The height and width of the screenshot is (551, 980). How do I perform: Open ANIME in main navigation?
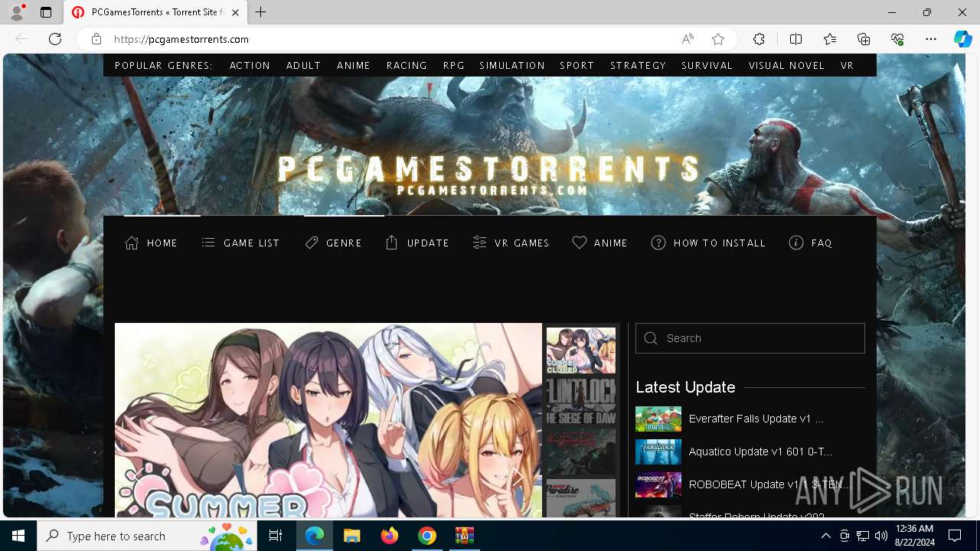[600, 243]
